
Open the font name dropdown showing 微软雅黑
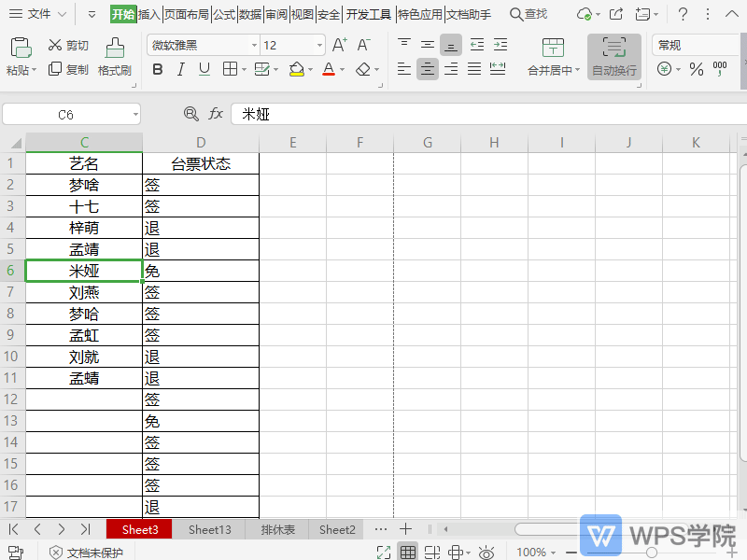202,45
